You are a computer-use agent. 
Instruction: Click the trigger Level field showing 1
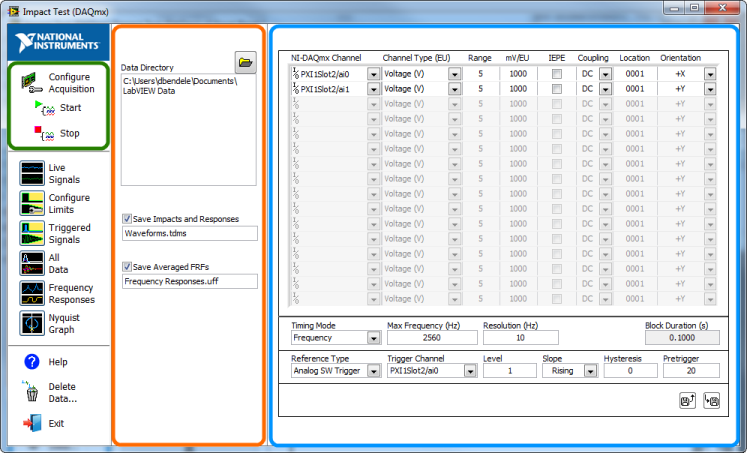(510, 371)
